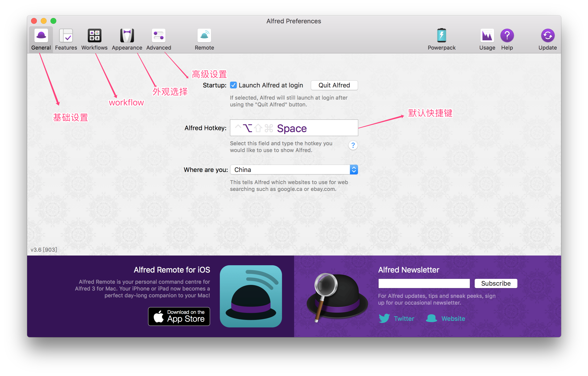Image resolution: width=588 pixels, height=376 pixels.
Task: Click the Subscribe button
Action: pyautogui.click(x=496, y=283)
